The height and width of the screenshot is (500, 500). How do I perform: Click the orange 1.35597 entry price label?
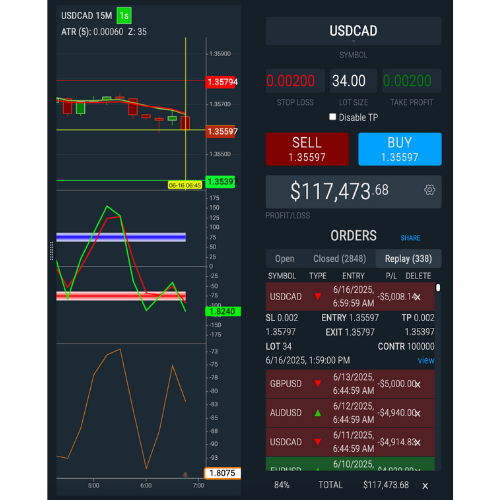tap(222, 131)
